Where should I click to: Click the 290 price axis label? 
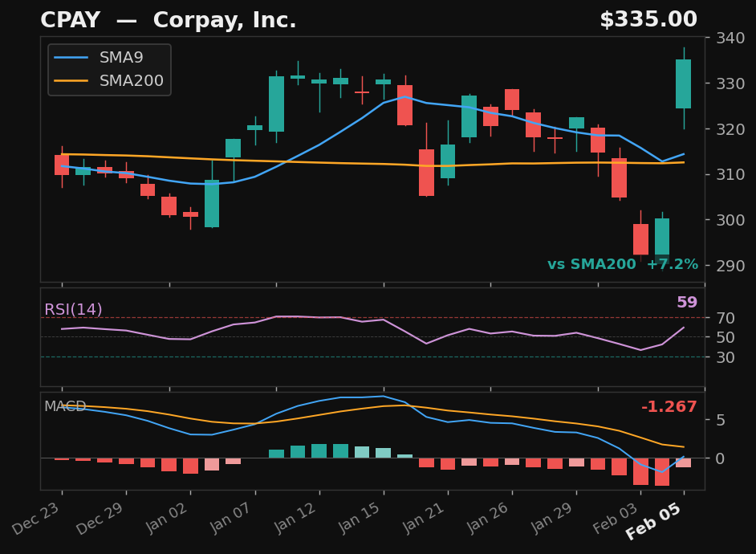[x=730, y=266]
